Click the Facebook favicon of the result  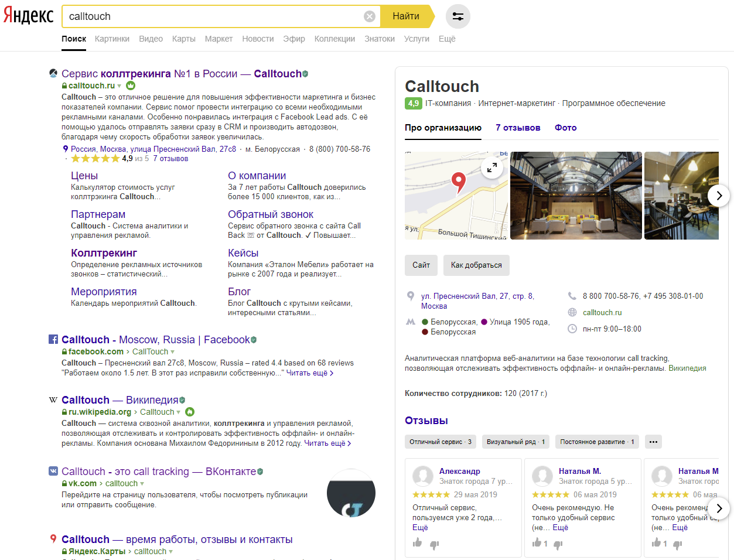53,340
